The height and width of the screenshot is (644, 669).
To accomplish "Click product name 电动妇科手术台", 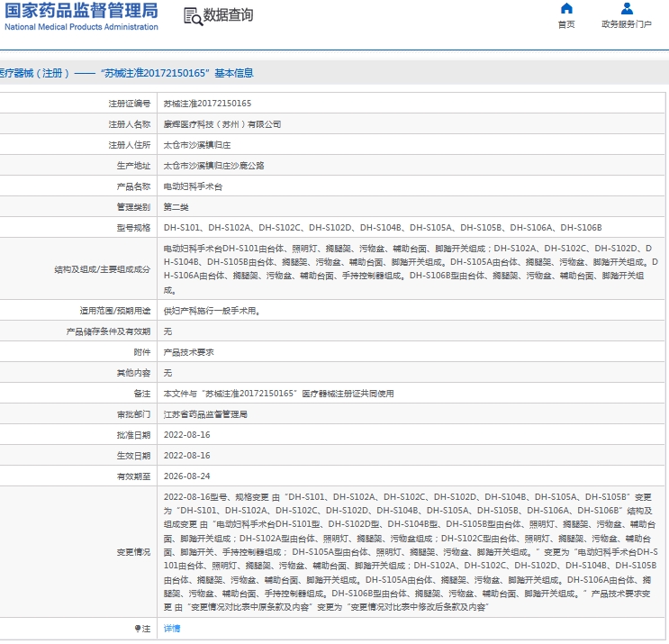I will [193, 186].
